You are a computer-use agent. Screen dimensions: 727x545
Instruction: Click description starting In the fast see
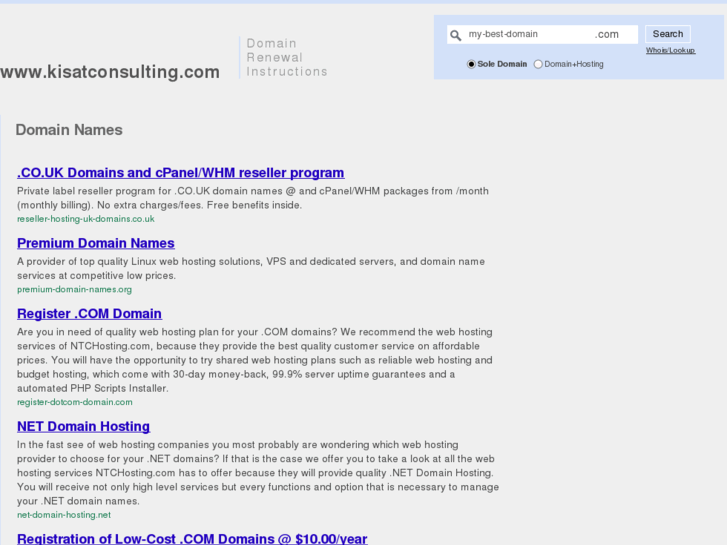click(258, 473)
